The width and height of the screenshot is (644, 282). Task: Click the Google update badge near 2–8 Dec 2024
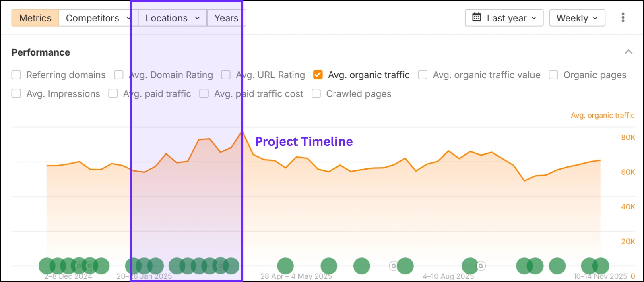tap(79, 266)
